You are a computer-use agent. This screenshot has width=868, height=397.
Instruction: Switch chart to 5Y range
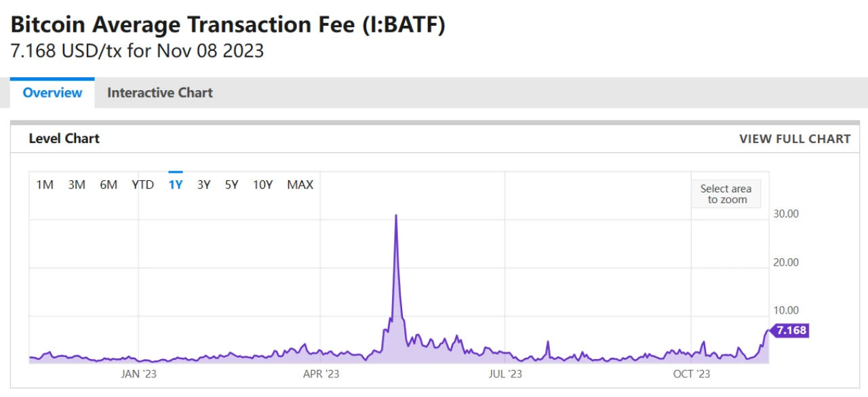(x=232, y=184)
